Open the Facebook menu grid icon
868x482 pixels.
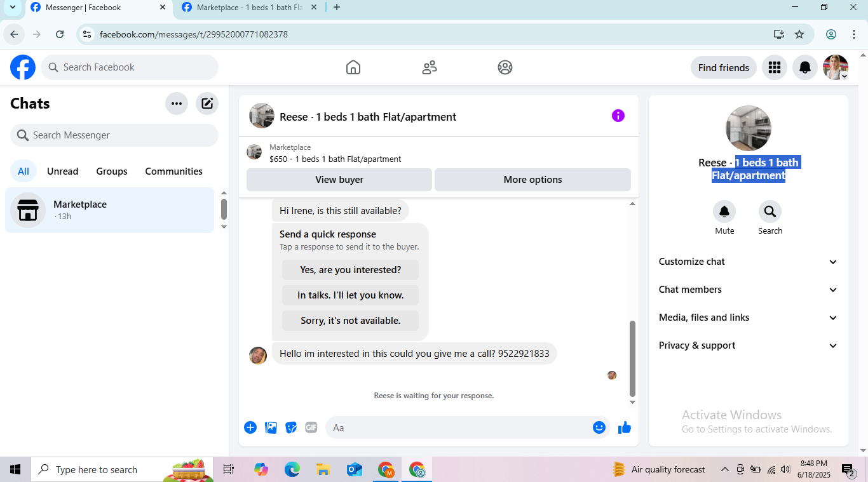click(774, 67)
